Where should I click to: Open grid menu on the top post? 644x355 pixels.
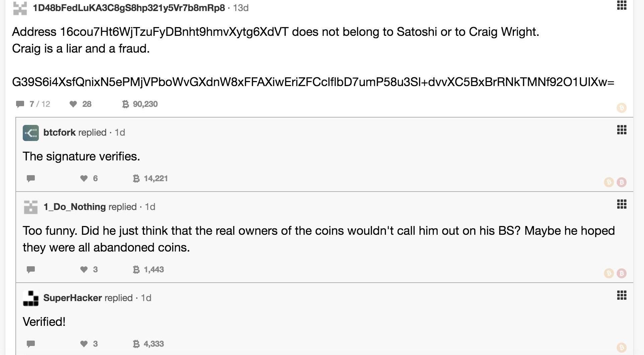(622, 5)
